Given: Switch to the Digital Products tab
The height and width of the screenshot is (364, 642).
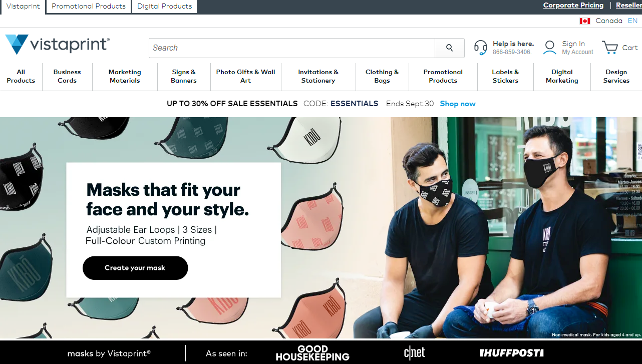Looking at the screenshot, I should (x=165, y=7).
